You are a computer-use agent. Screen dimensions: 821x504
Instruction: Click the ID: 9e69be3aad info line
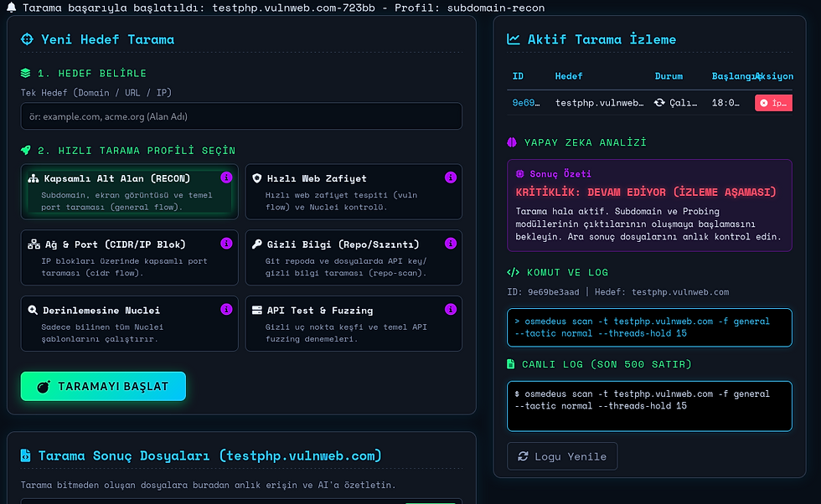click(x=618, y=292)
